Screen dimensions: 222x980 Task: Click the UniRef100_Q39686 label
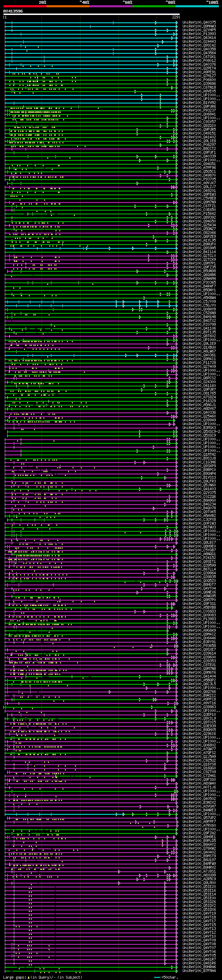(x=199, y=84)
